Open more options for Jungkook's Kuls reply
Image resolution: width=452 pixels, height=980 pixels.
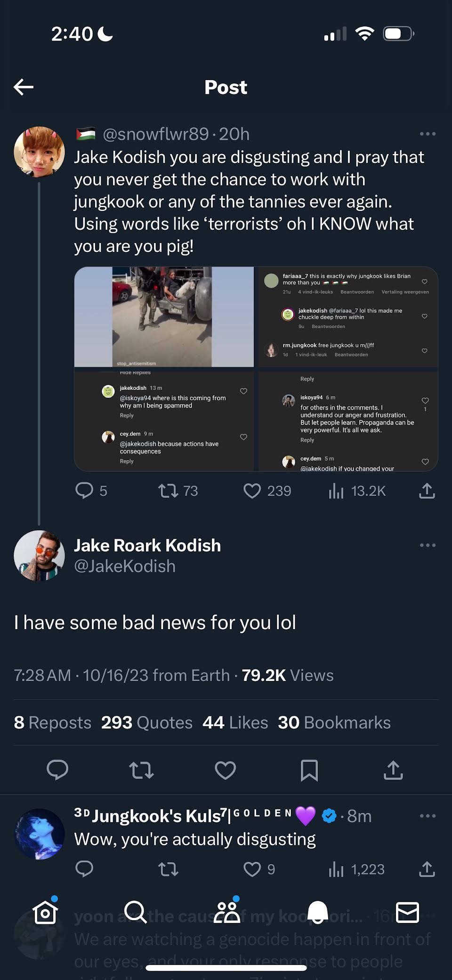(x=428, y=816)
